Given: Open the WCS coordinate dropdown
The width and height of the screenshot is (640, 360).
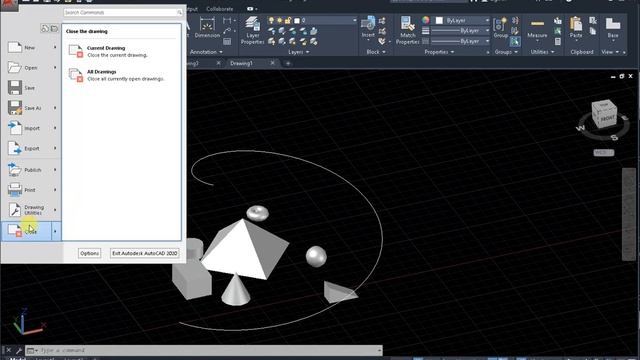Looking at the screenshot, I should tap(604, 153).
